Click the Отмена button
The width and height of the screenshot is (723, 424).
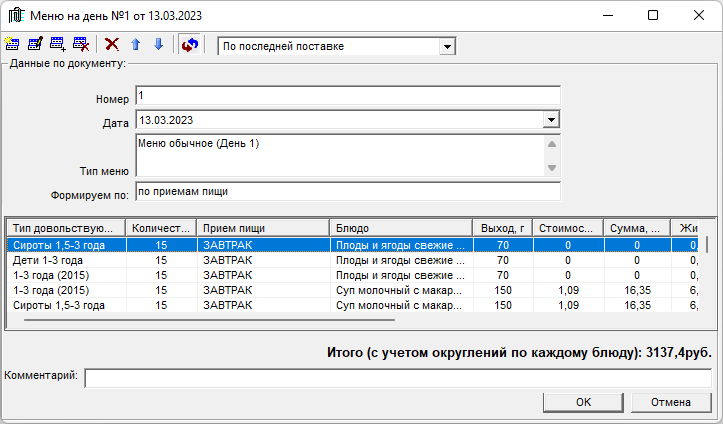[671, 402]
